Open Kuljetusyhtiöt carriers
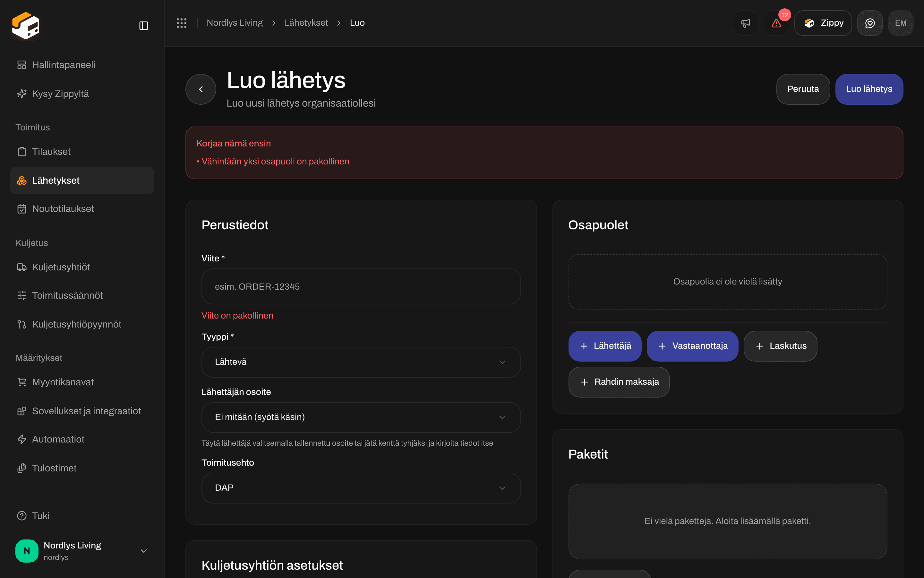 point(82,267)
